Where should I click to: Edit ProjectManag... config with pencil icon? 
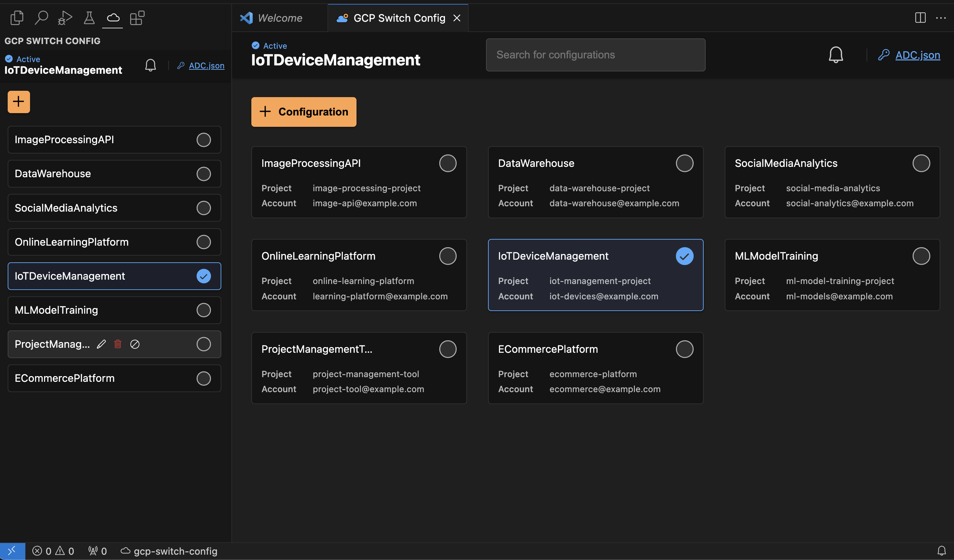coord(101,344)
